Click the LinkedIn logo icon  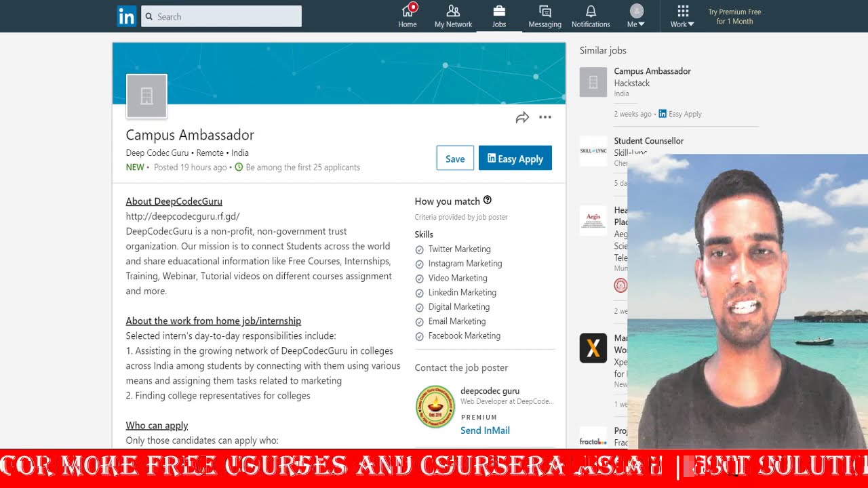pos(126,16)
